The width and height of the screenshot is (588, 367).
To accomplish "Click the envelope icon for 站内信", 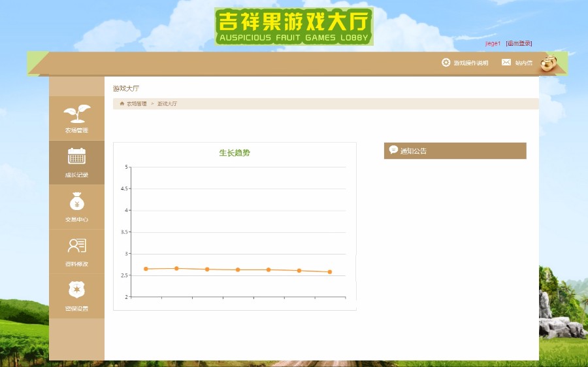I will pyautogui.click(x=506, y=62).
